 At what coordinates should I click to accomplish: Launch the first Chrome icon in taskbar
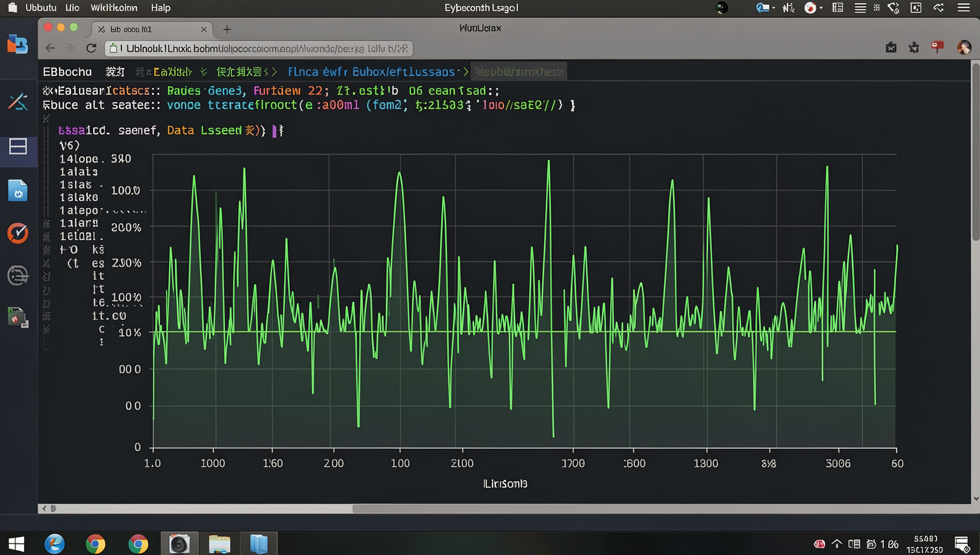coord(95,544)
